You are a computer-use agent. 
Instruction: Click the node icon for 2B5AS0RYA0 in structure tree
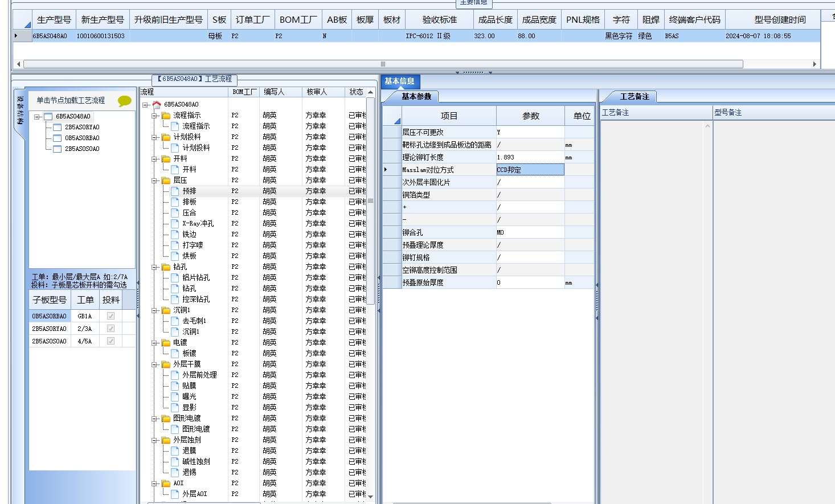[x=57, y=127]
